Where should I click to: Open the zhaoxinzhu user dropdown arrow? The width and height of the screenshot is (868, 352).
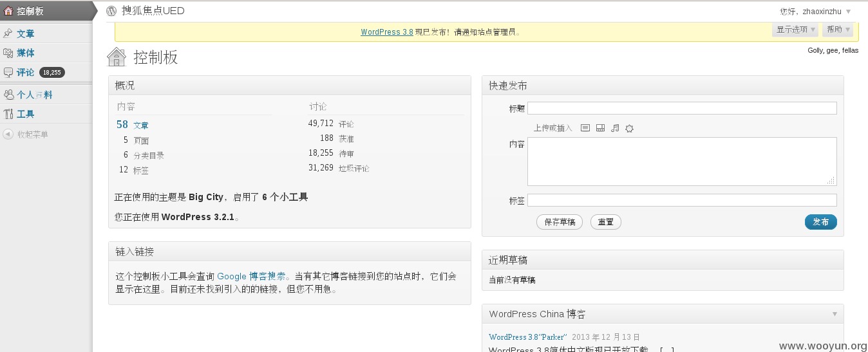point(848,12)
